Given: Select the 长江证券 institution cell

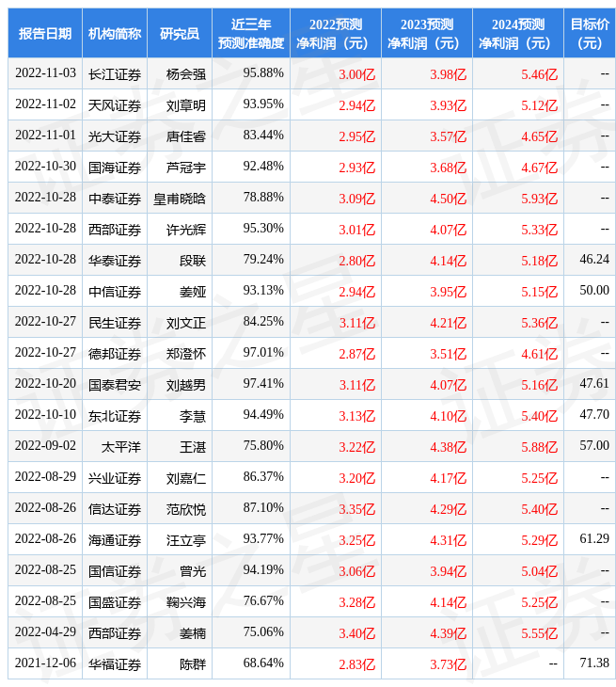Looking at the screenshot, I should coord(115,74).
